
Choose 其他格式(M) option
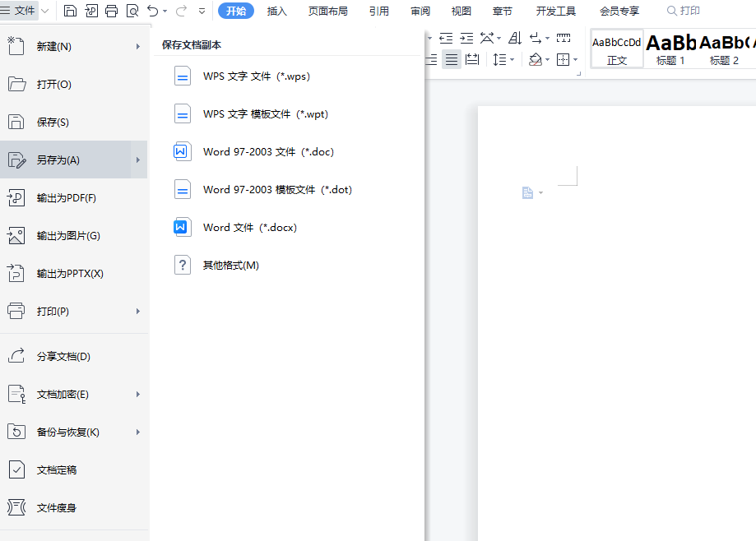pos(287,265)
